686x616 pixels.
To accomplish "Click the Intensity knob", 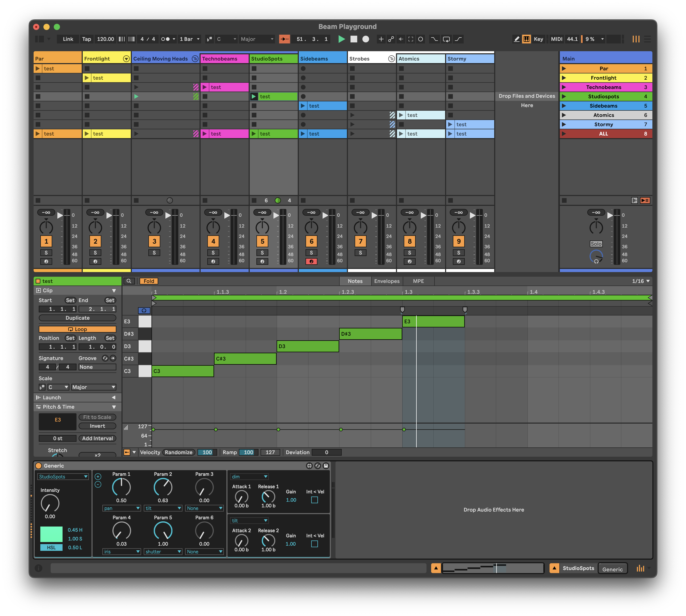I will pyautogui.click(x=50, y=504).
